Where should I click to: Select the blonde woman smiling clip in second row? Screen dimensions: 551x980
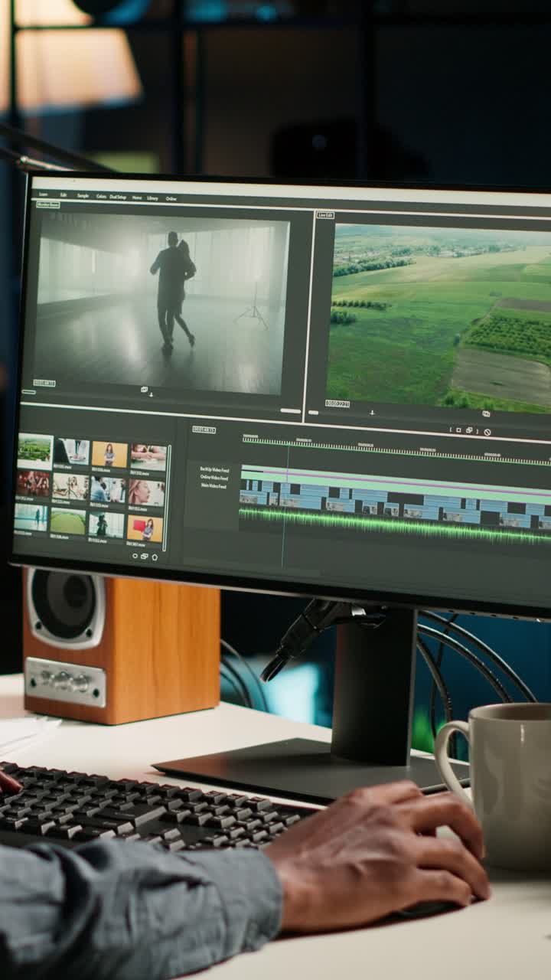click(x=70, y=486)
